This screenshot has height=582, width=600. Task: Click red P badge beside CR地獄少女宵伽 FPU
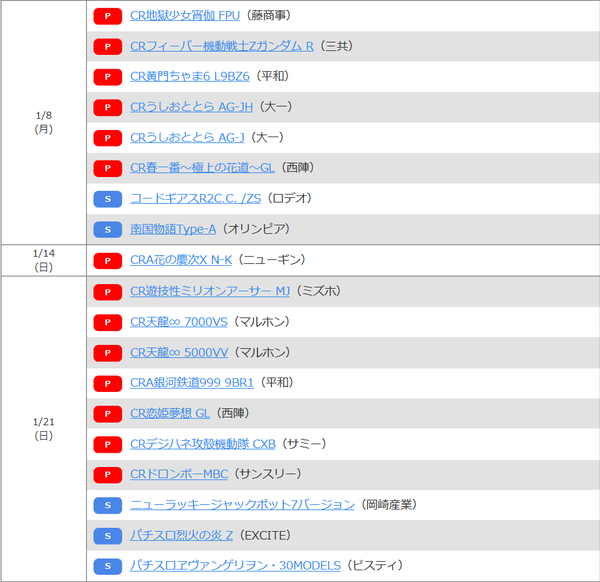[x=108, y=16]
